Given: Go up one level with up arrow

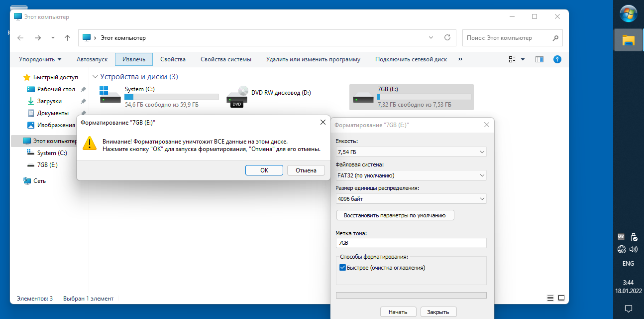Looking at the screenshot, I should 68,37.
